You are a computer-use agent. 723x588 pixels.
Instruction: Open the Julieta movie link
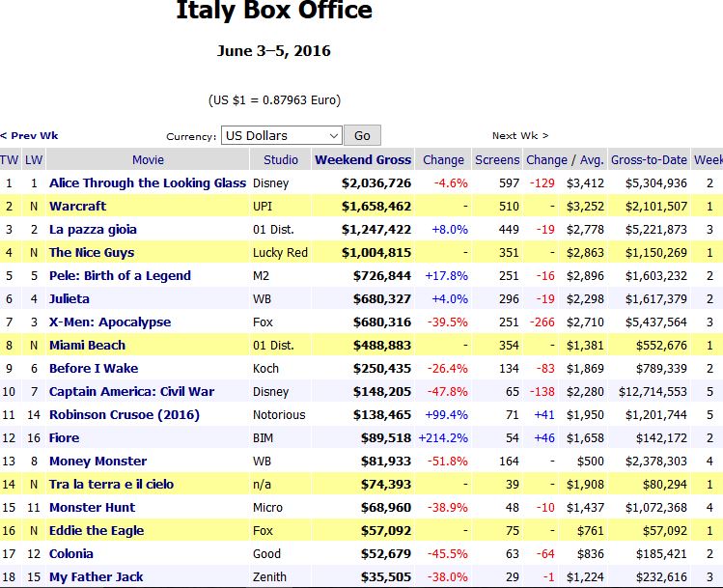[70, 299]
